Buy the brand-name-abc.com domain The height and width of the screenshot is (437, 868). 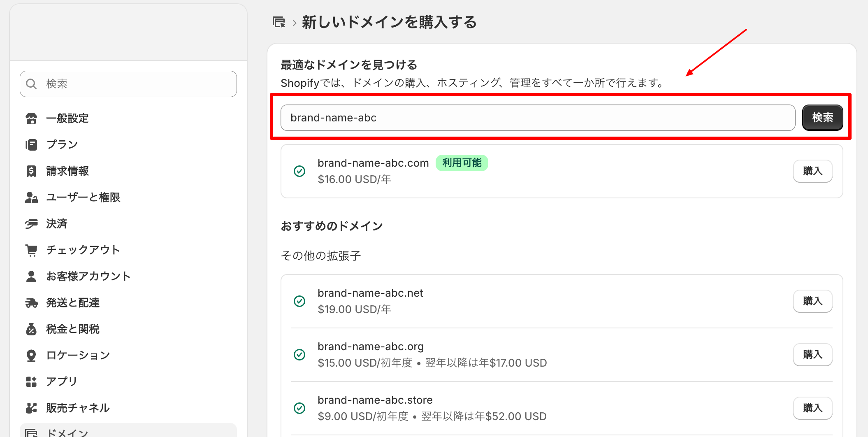[812, 171]
